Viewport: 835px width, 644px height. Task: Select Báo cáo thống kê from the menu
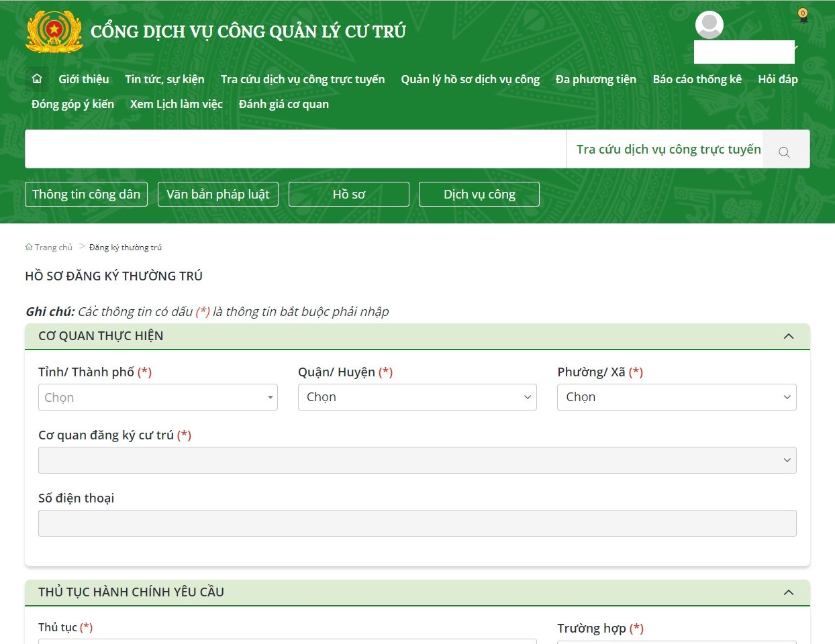[x=697, y=78]
